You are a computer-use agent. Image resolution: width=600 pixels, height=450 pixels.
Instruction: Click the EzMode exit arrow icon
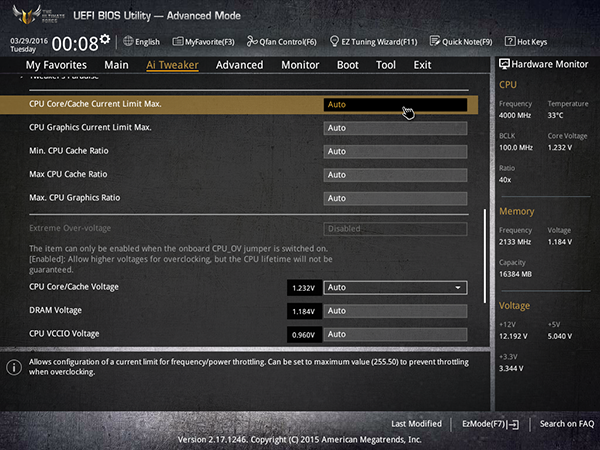click(x=514, y=424)
